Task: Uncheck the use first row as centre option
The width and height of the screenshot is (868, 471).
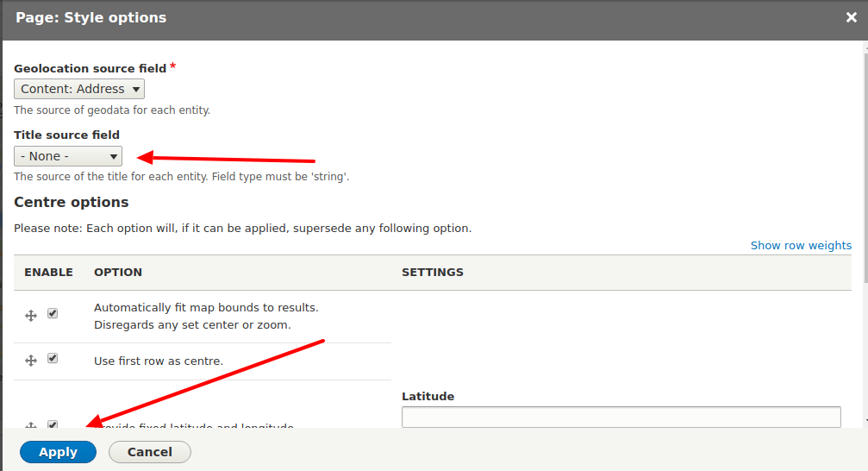Action: (x=53, y=359)
